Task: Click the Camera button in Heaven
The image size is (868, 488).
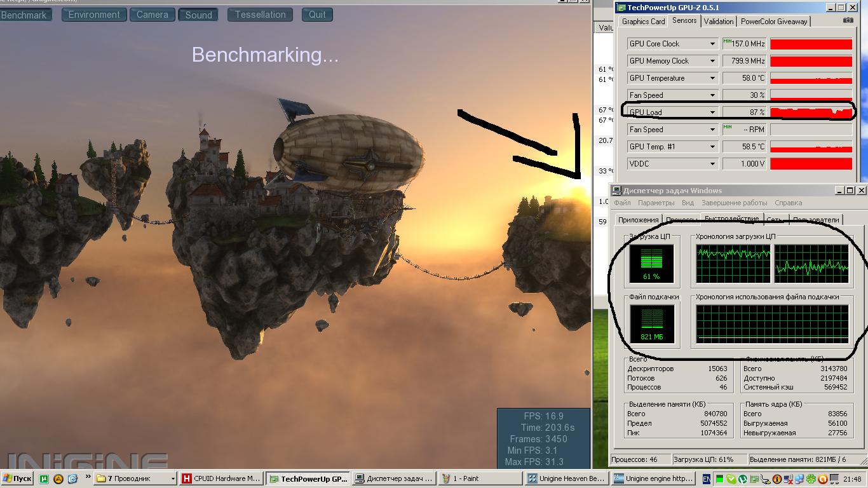Action: click(153, 15)
